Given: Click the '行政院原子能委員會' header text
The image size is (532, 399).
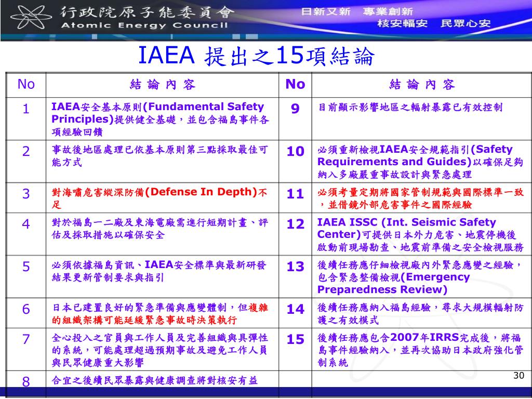Looking at the screenshot, I should (x=147, y=12).
